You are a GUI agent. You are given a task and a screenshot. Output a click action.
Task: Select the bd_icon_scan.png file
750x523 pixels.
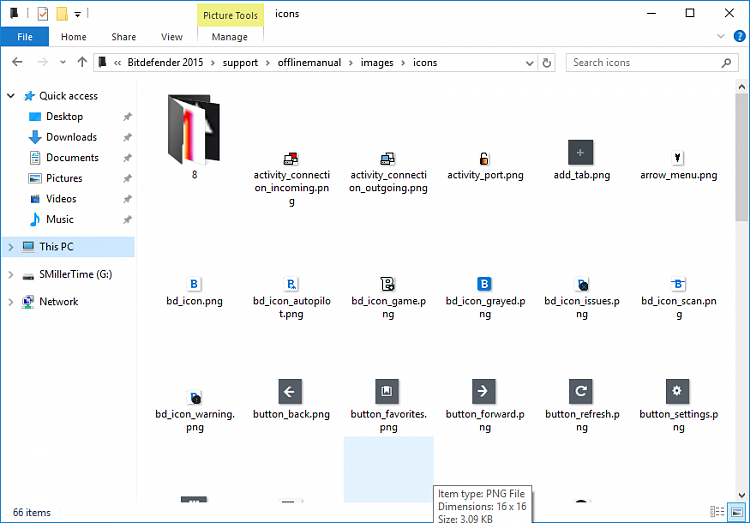(x=678, y=284)
